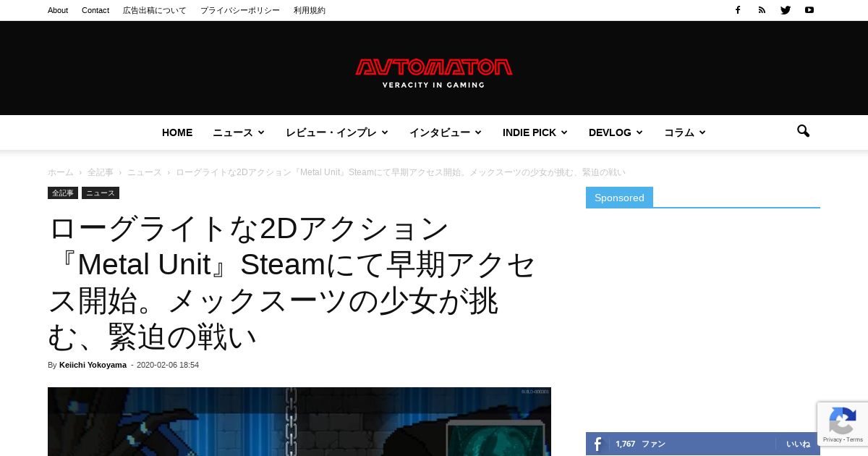Click the reCAPTCHA badge
This screenshot has height=456, width=868.
click(x=843, y=424)
